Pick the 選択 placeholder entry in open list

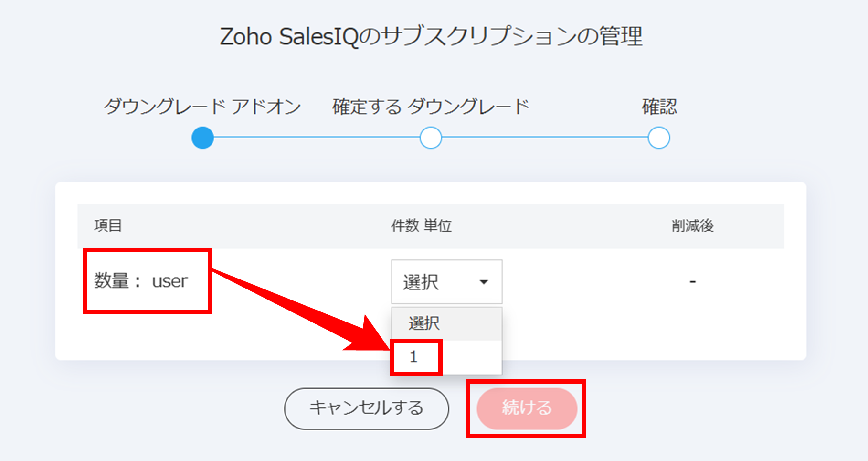click(446, 323)
